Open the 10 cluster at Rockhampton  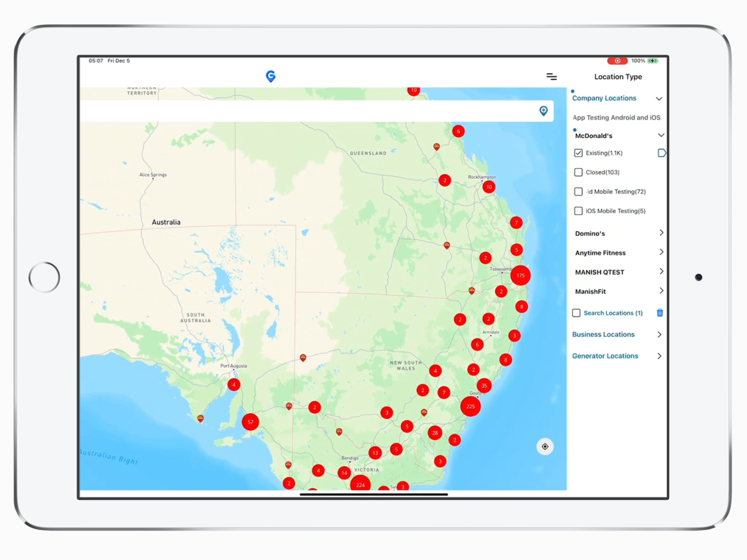(489, 187)
